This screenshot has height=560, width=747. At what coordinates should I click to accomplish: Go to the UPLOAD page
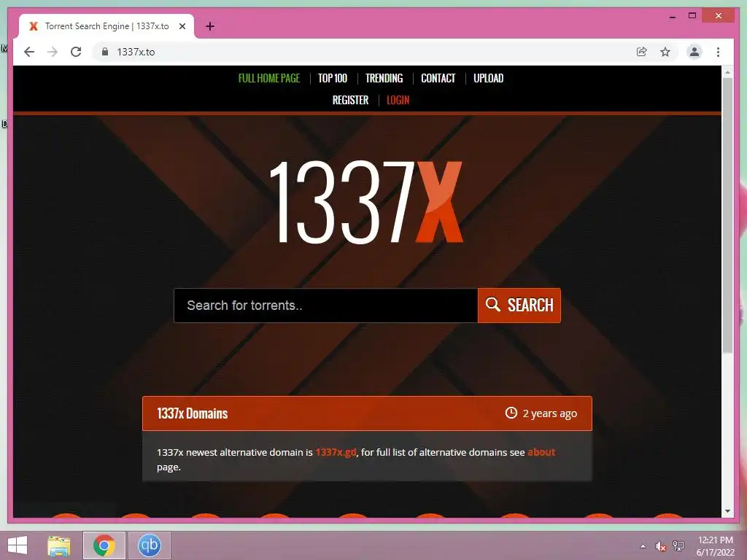point(488,78)
